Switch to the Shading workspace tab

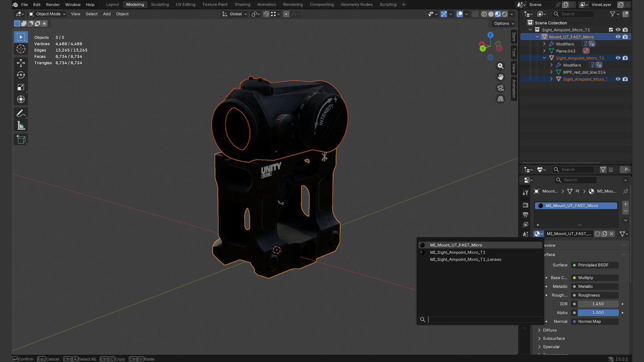pyautogui.click(x=242, y=4)
